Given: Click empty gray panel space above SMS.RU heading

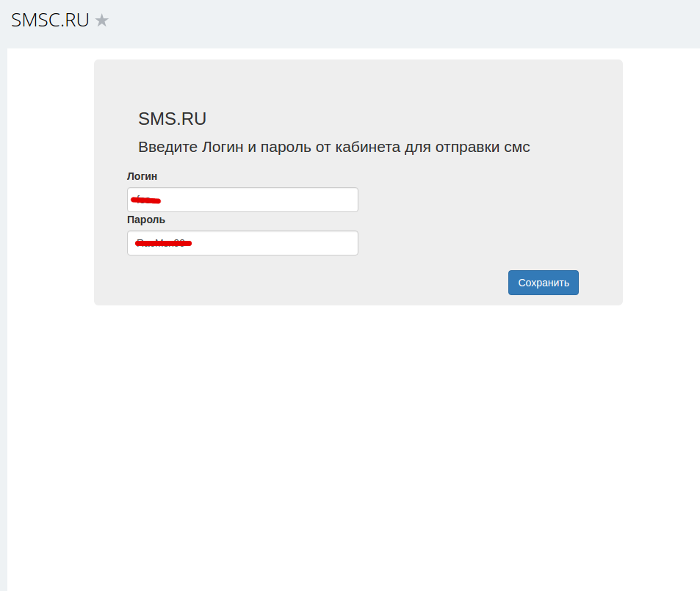Looking at the screenshot, I should coord(357,82).
